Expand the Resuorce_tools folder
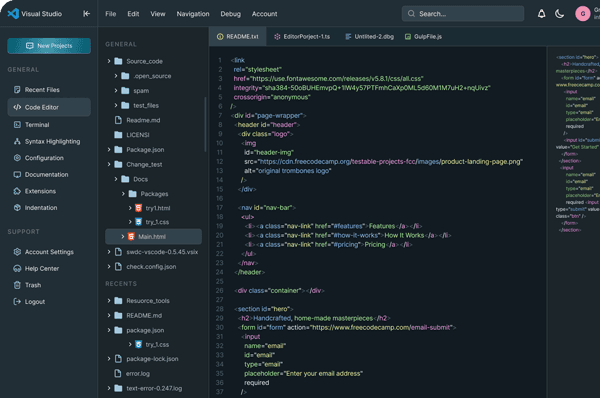Image resolution: width=600 pixels, height=398 pixels. pos(109,301)
